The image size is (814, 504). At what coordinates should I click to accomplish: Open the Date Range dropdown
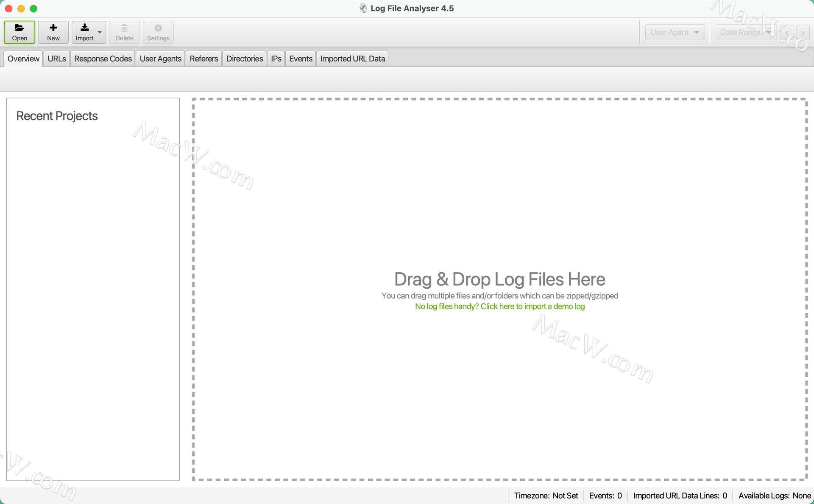(745, 32)
